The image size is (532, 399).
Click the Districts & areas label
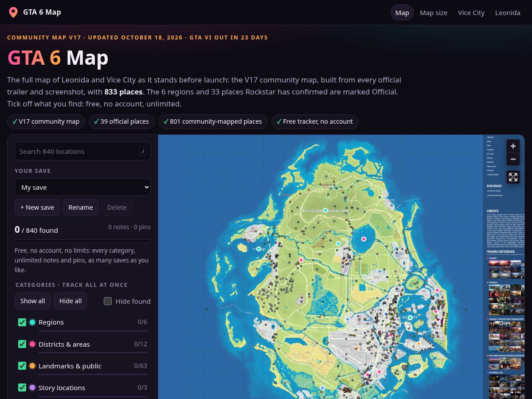pyautogui.click(x=64, y=344)
